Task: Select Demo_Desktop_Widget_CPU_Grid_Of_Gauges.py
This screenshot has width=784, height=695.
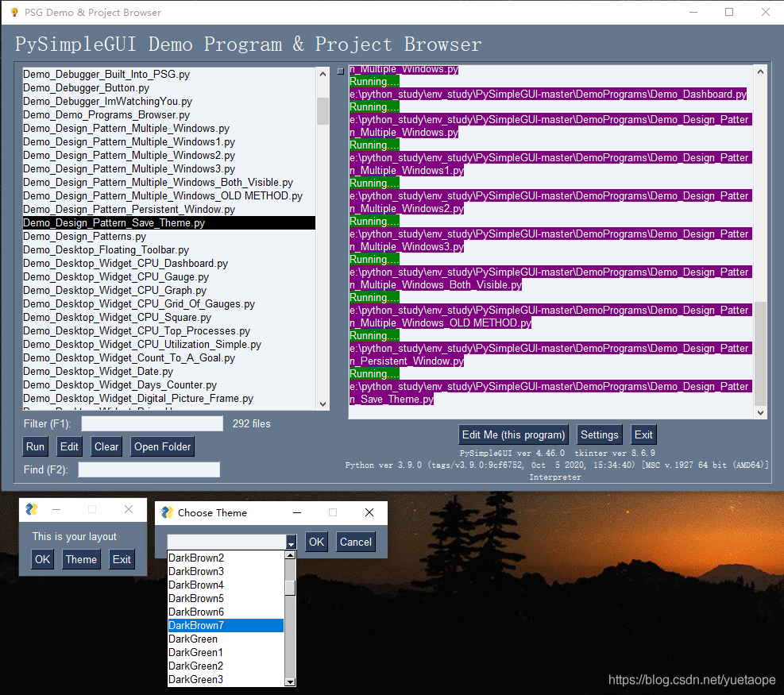Action: pyautogui.click(x=169, y=304)
